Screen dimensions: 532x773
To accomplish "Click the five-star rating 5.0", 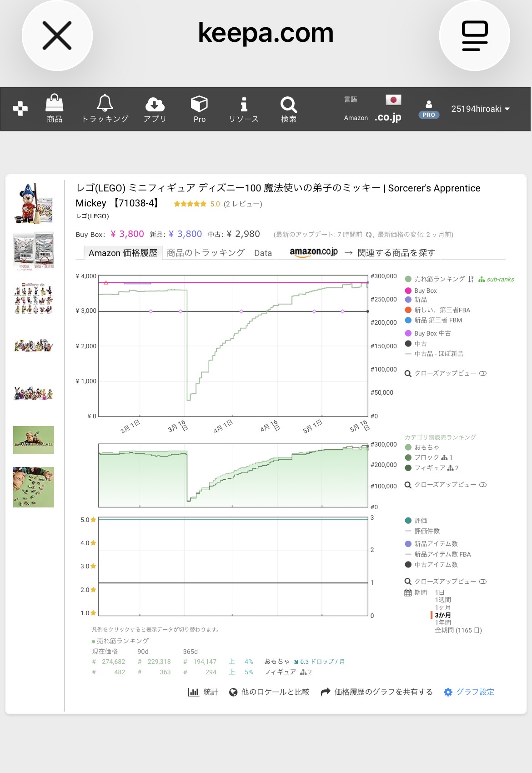I will pyautogui.click(x=196, y=204).
